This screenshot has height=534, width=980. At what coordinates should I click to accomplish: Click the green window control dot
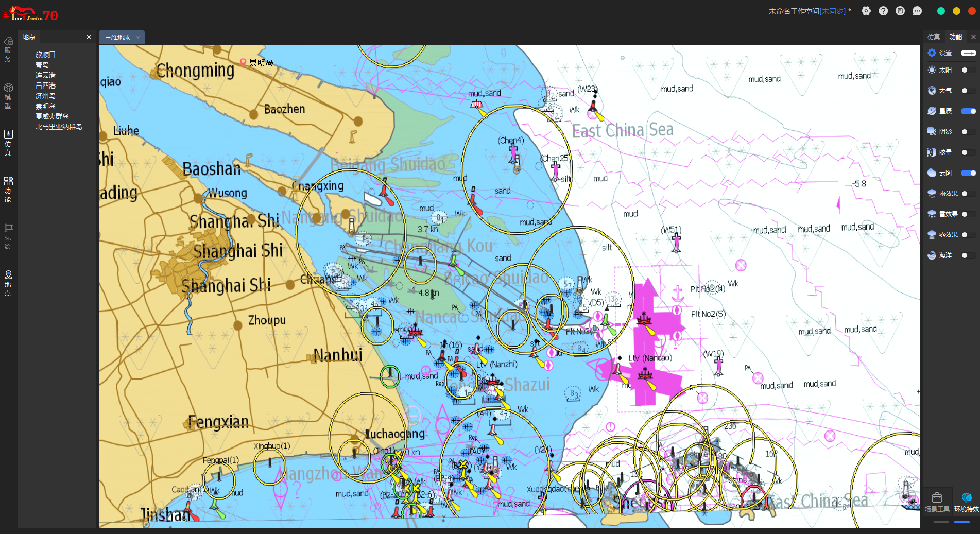[941, 11]
